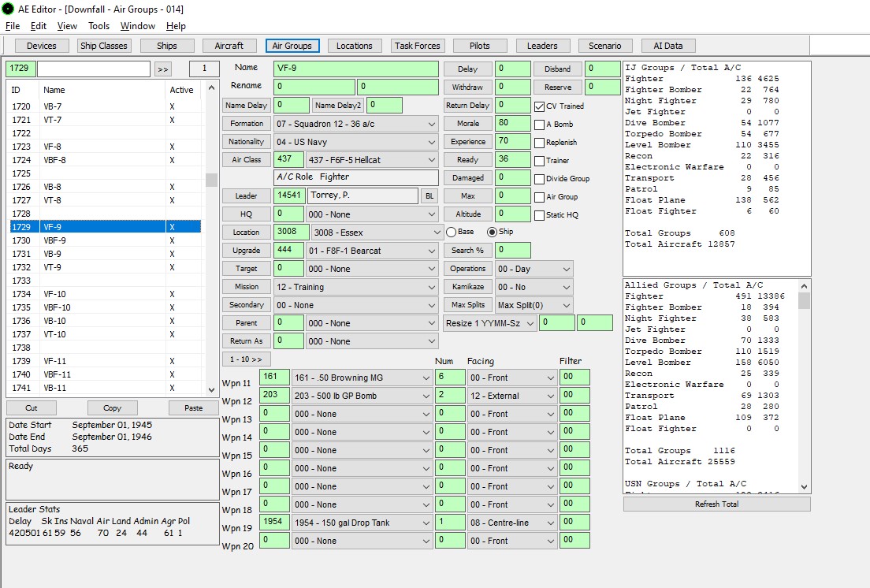This screenshot has width=870, height=588.
Task: Tick the Static HQ checkbox
Action: pos(539,215)
